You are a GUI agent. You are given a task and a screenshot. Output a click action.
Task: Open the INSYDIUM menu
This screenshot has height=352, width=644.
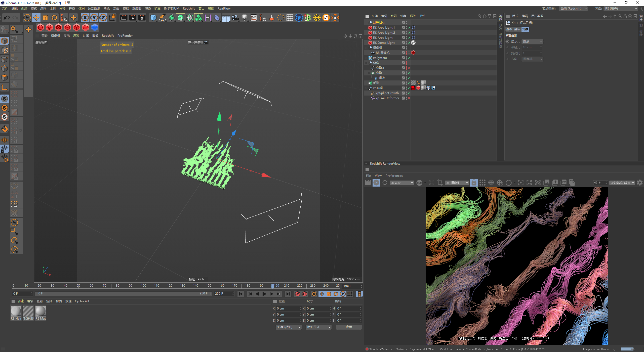point(171,8)
